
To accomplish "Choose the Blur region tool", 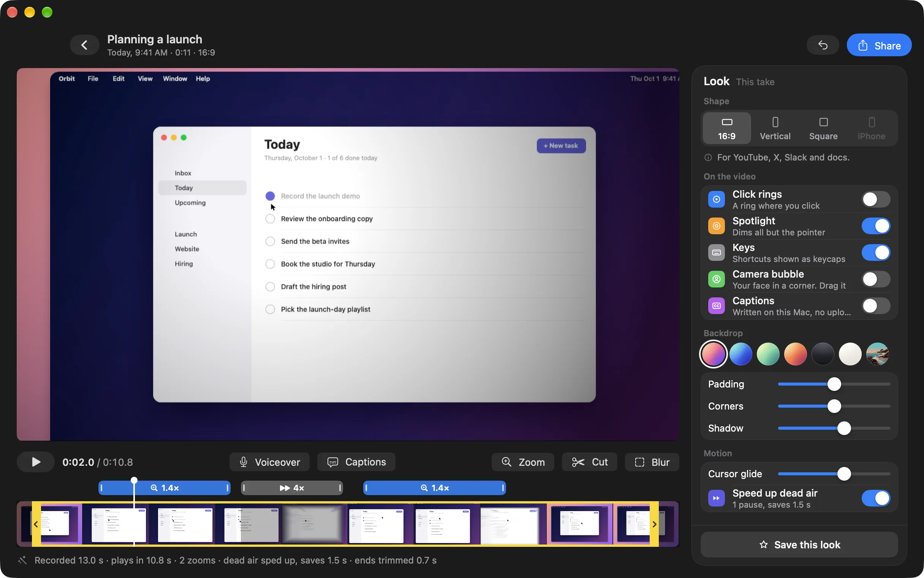I will click(652, 462).
